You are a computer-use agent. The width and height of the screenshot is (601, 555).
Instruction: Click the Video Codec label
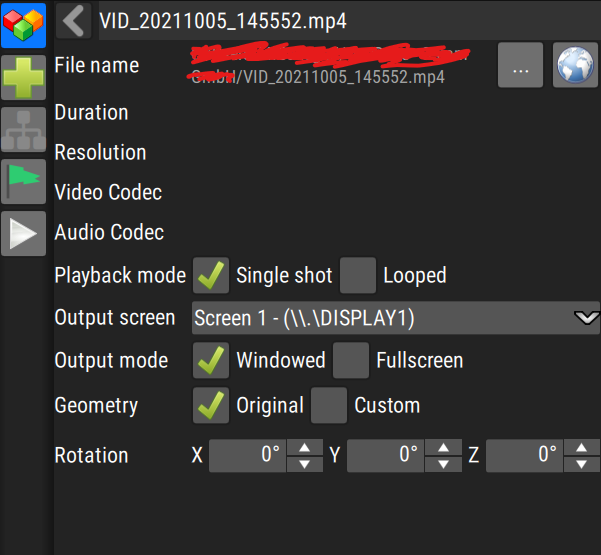pos(108,192)
